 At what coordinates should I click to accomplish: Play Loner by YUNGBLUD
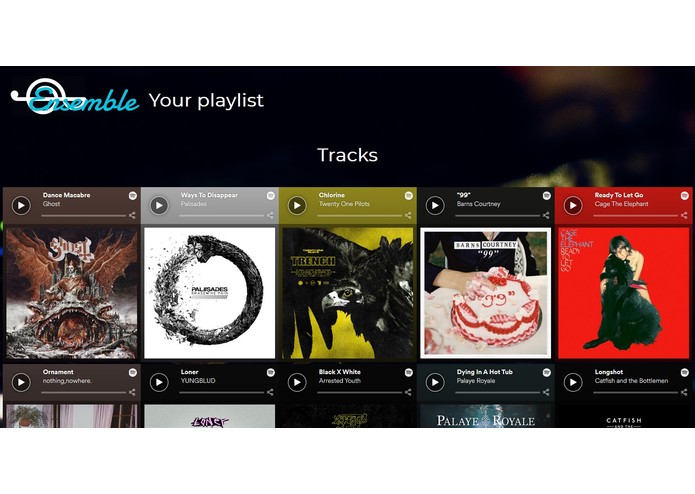(159, 382)
